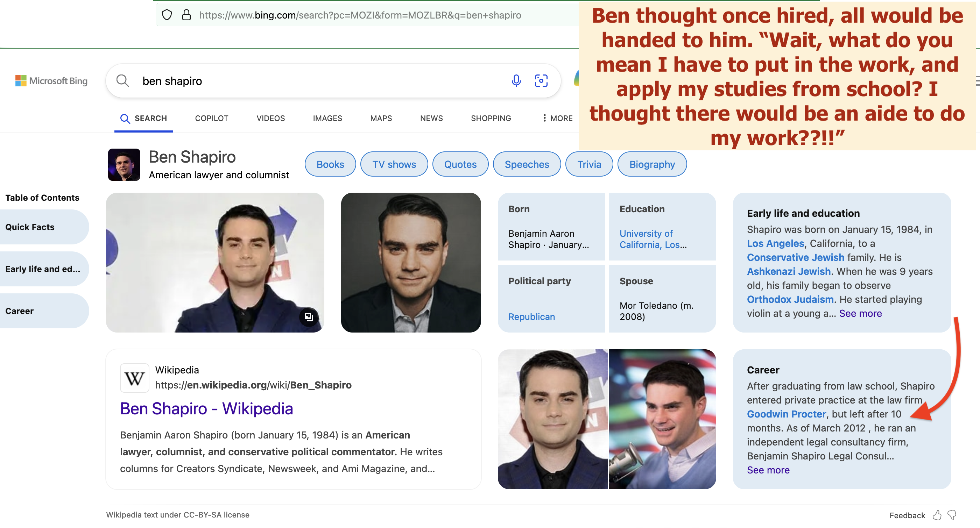
Task: Click the Spouse fact card
Action: point(662,298)
